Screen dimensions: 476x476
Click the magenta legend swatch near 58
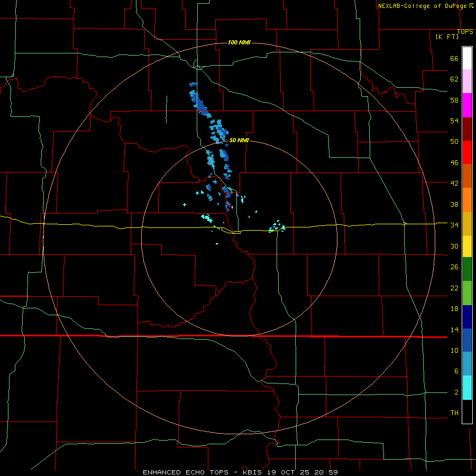467,105
